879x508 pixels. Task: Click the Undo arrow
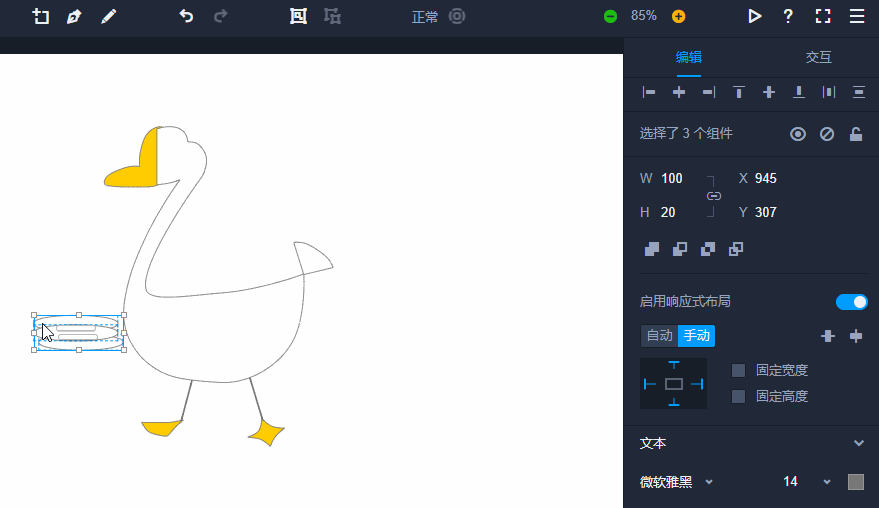(186, 16)
